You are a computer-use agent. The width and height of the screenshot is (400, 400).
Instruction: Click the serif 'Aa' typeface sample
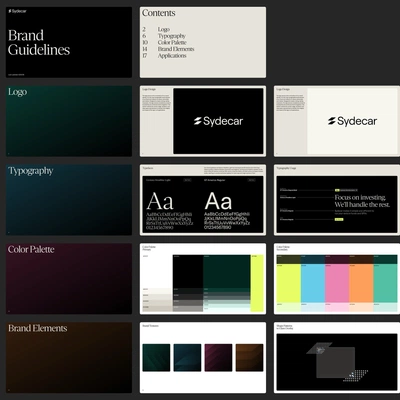coord(160,201)
